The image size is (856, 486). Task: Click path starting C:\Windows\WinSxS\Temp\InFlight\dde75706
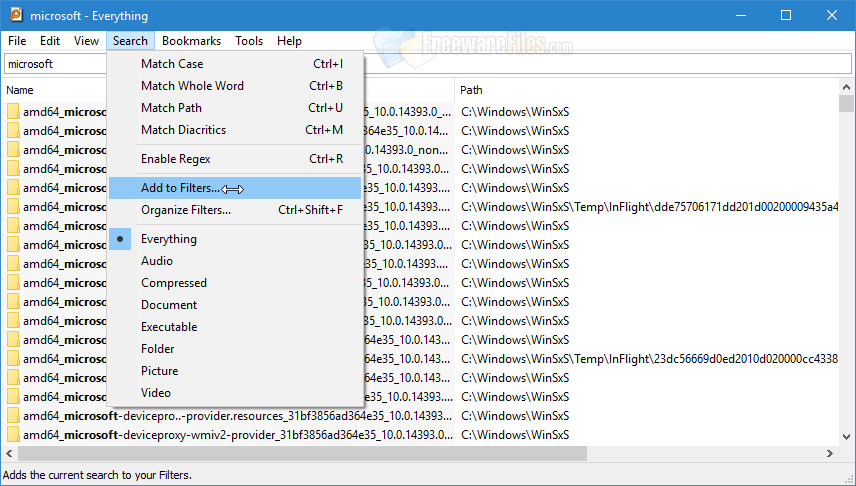pyautogui.click(x=649, y=207)
